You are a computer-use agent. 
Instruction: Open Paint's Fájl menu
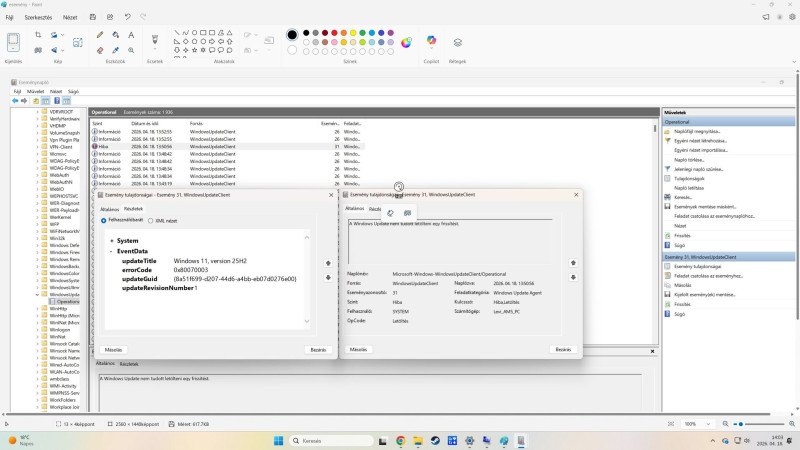[x=10, y=17]
